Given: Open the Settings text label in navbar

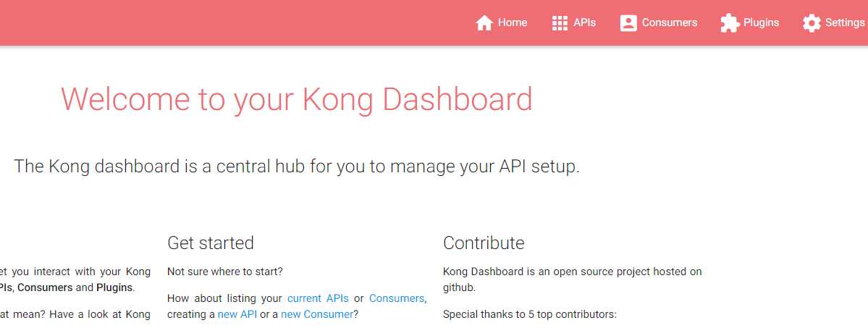Looking at the screenshot, I should point(845,22).
